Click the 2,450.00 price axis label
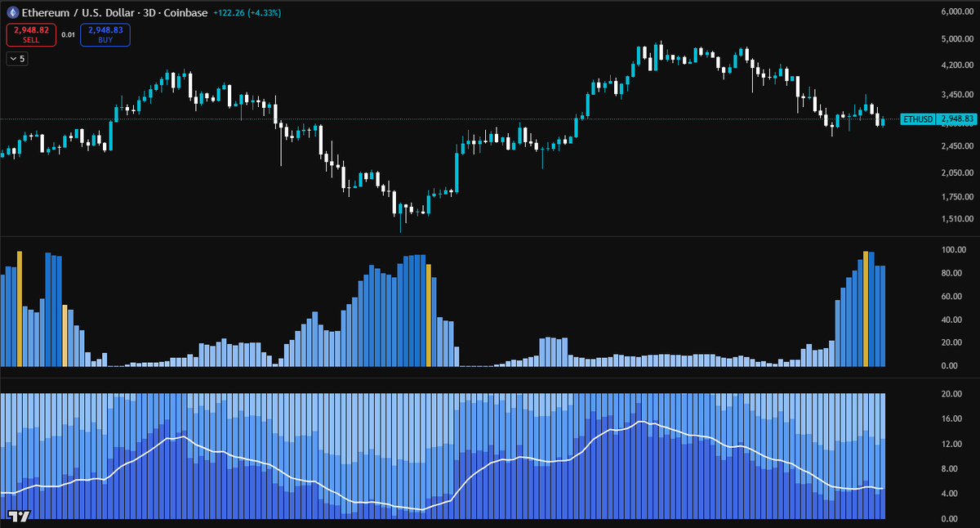 pyautogui.click(x=957, y=146)
